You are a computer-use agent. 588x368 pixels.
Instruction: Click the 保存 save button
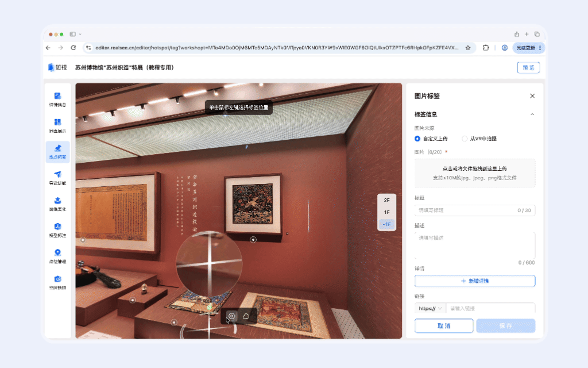click(x=505, y=326)
